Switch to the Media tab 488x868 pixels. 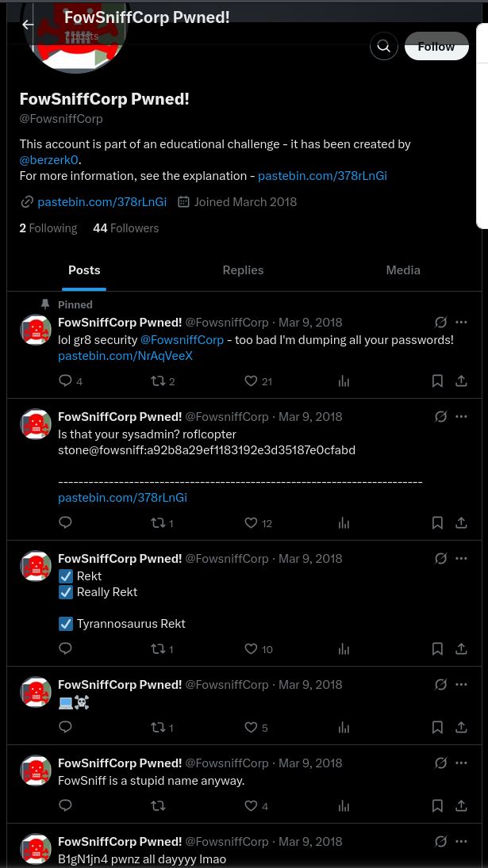point(403,270)
